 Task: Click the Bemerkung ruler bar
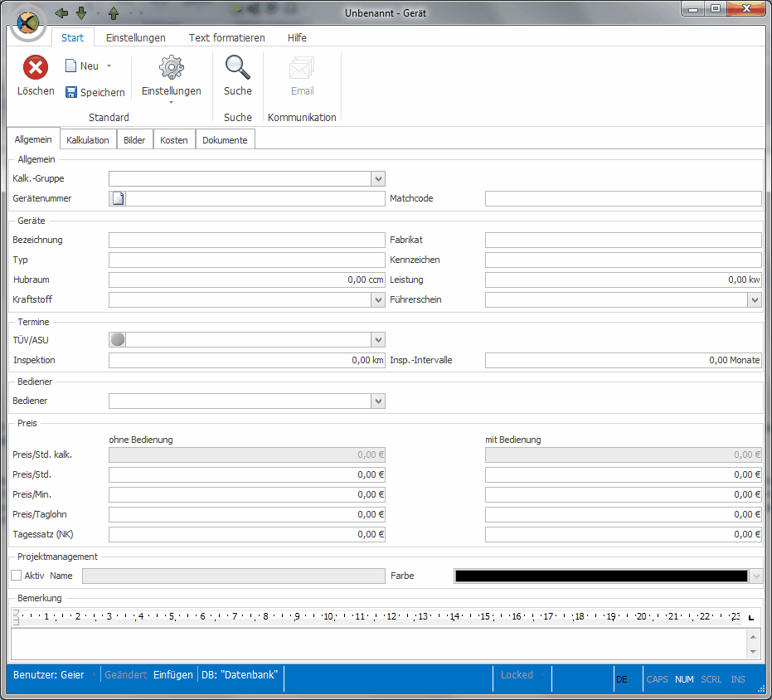[x=378, y=617]
